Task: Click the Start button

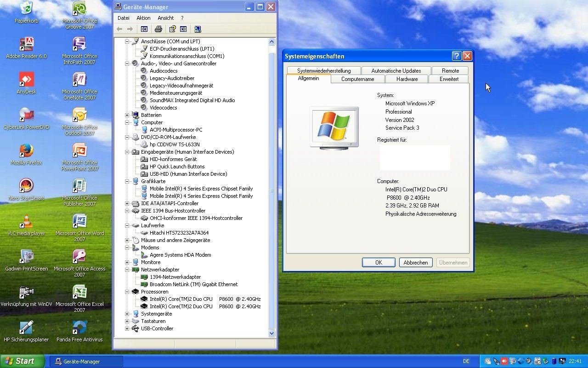Action: pos(23,361)
